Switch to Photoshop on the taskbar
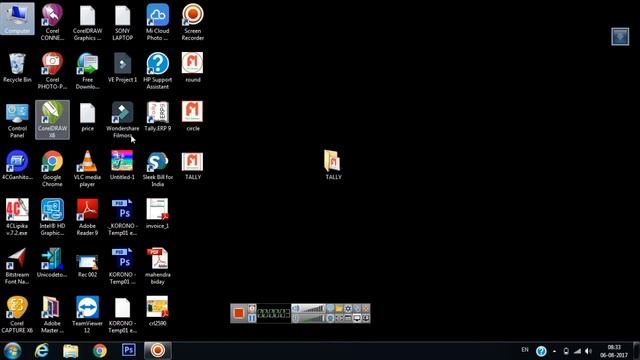 coord(129,350)
